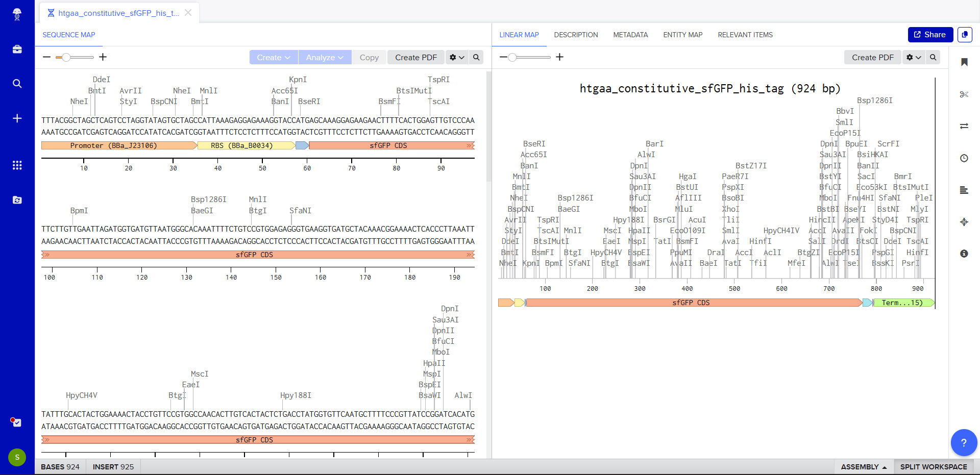
Task: Expand the Create dropdown
Action: click(x=274, y=57)
